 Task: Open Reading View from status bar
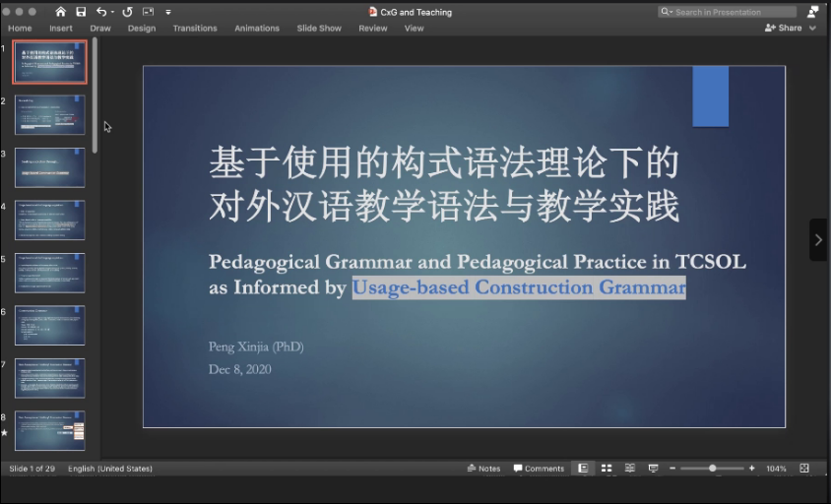coord(629,469)
